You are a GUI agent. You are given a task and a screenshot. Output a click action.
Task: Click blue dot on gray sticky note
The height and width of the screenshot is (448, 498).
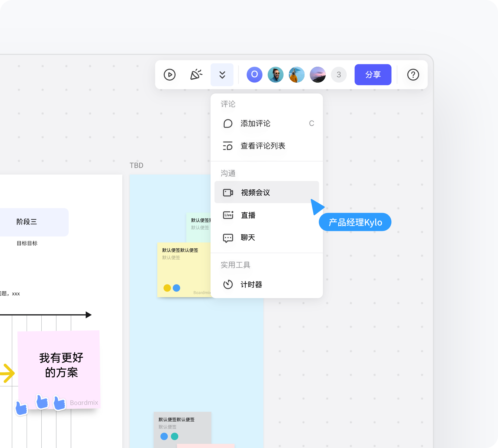[x=164, y=436]
